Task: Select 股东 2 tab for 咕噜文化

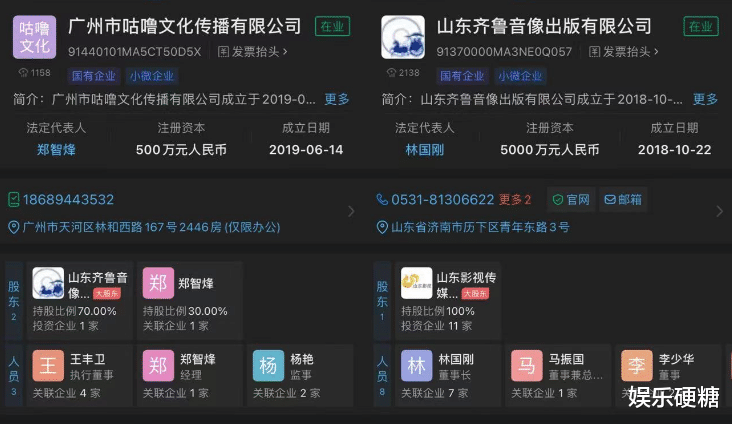Action: [x=14, y=301]
